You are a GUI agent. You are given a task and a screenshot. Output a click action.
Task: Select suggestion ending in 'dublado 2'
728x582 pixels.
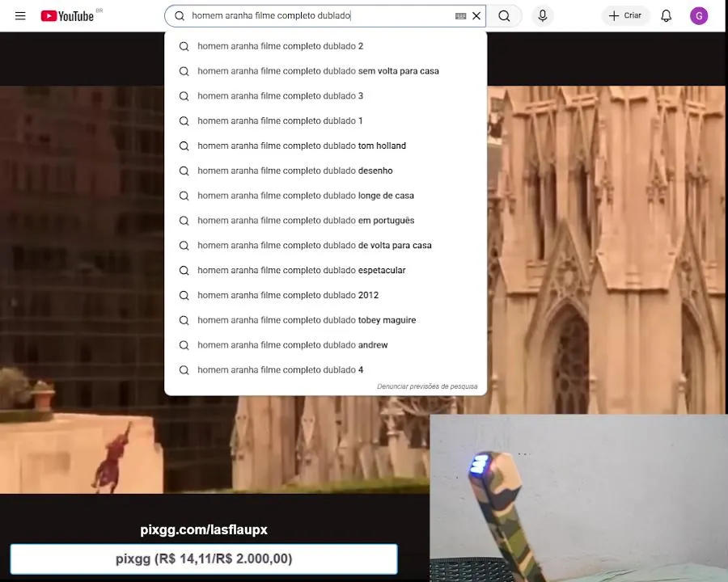pos(325,46)
